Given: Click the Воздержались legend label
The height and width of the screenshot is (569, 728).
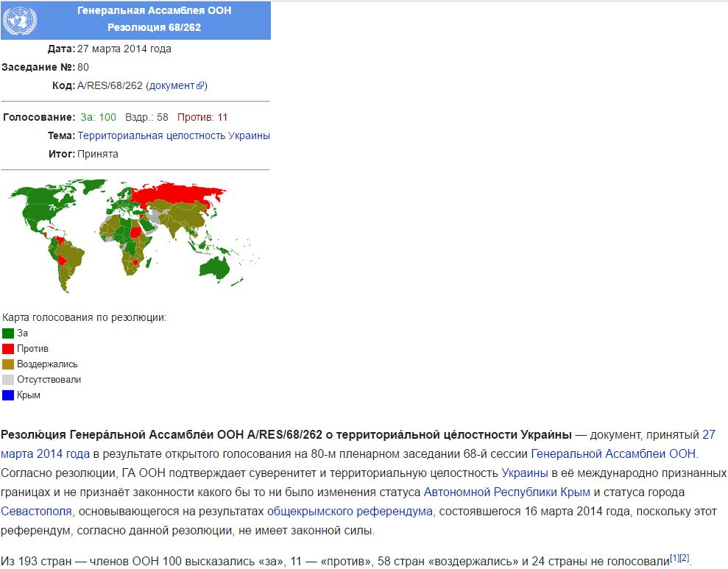Looking at the screenshot, I should (x=47, y=364).
